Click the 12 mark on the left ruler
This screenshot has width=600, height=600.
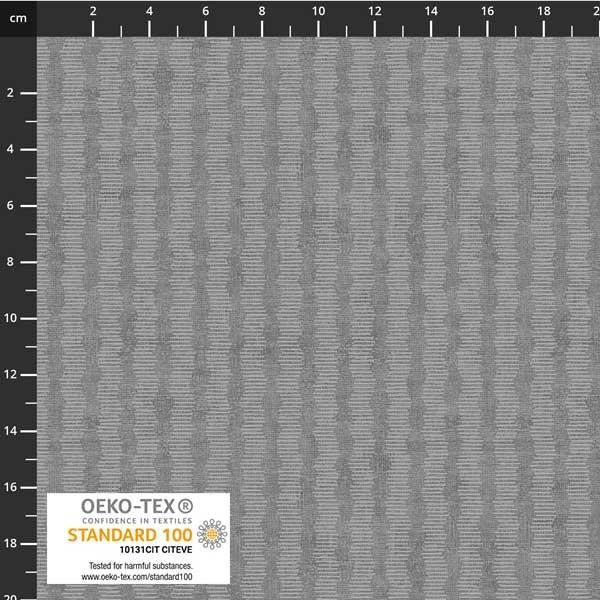pyautogui.click(x=10, y=374)
